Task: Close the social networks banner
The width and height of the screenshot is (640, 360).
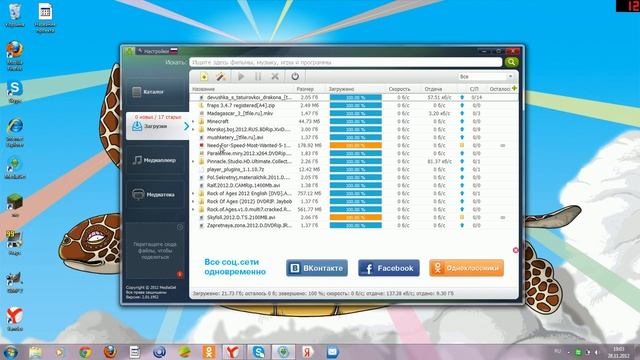Action: point(516,250)
